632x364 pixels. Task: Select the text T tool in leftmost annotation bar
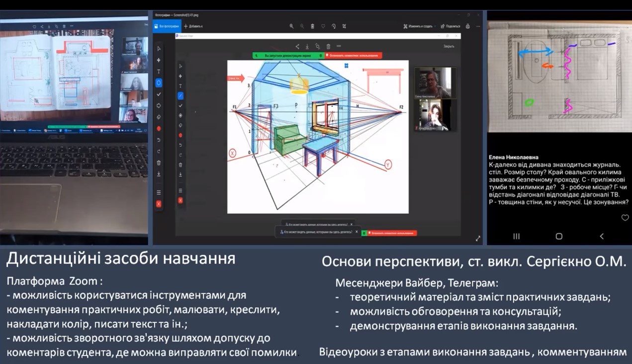coord(159,71)
